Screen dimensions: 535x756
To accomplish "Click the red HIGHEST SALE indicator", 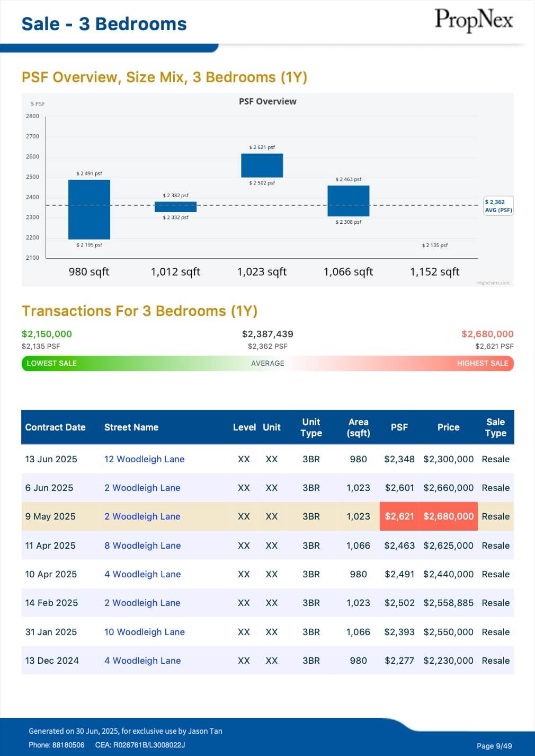I will click(482, 363).
